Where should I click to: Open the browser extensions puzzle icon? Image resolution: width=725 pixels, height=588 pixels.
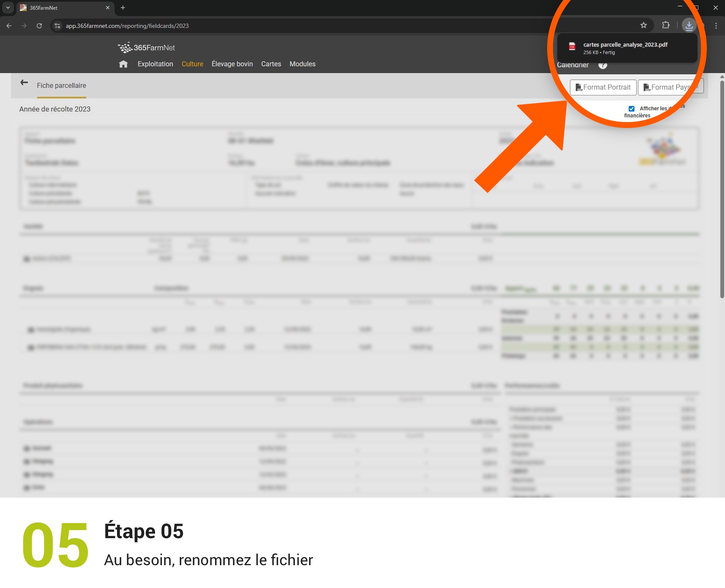(666, 25)
